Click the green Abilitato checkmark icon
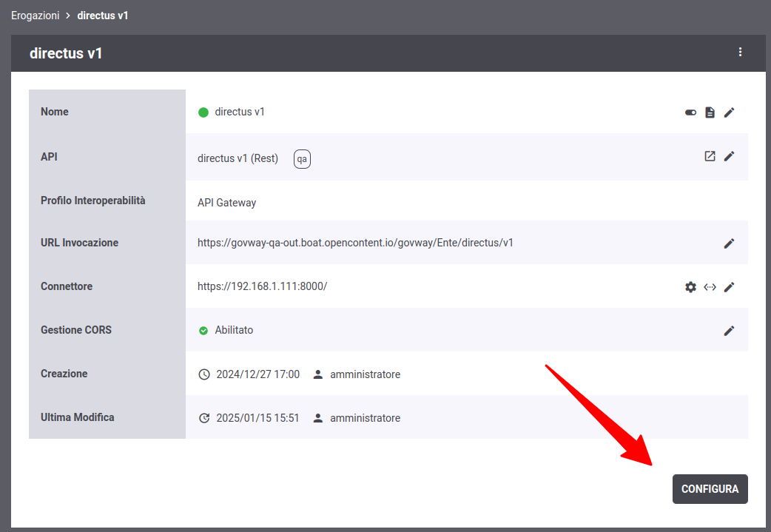Image resolution: width=771 pixels, height=532 pixels. (203, 331)
